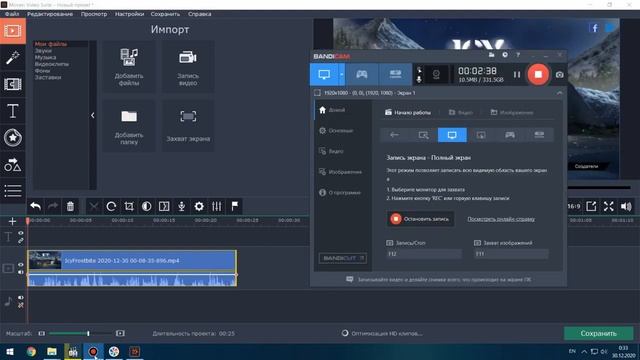Toggle Bandicam webcam overlay icon
This screenshot has height=360, width=640.
(436, 75)
